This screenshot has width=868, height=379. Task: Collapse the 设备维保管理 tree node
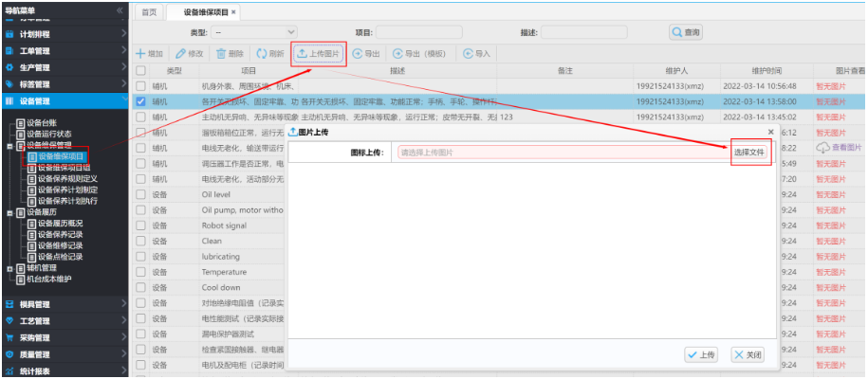(9, 146)
